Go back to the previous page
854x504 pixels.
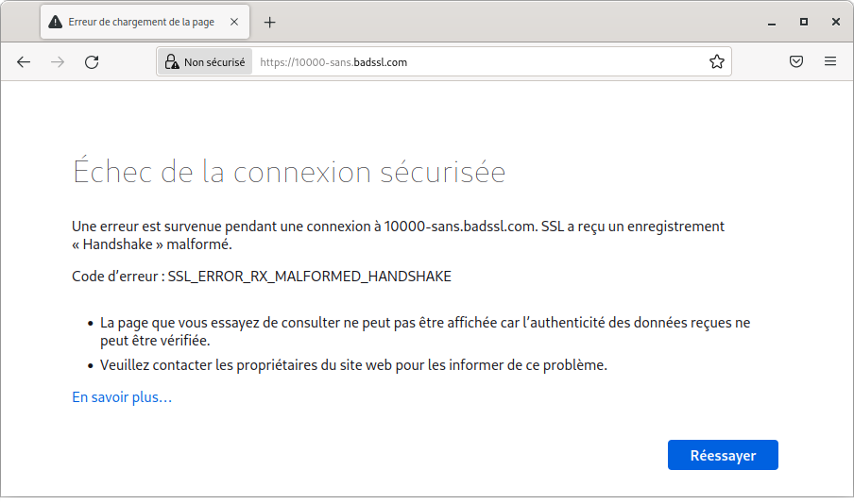pyautogui.click(x=24, y=62)
